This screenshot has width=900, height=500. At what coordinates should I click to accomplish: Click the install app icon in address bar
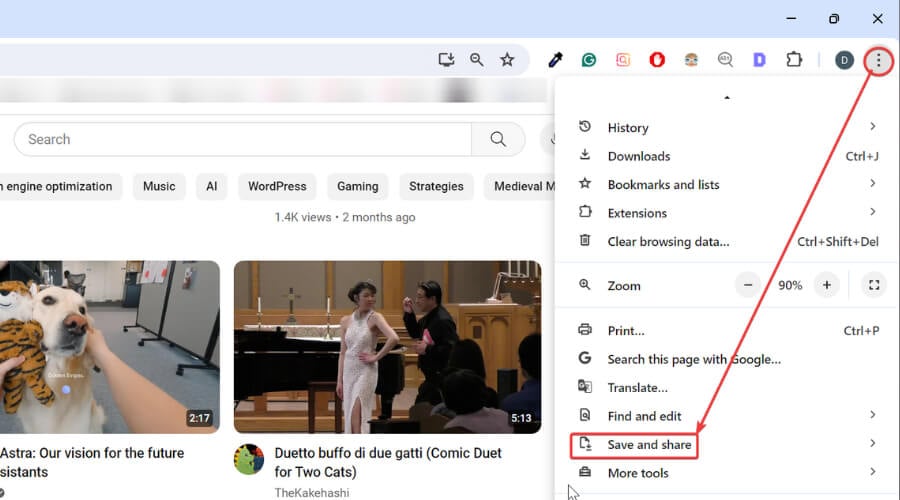446,60
